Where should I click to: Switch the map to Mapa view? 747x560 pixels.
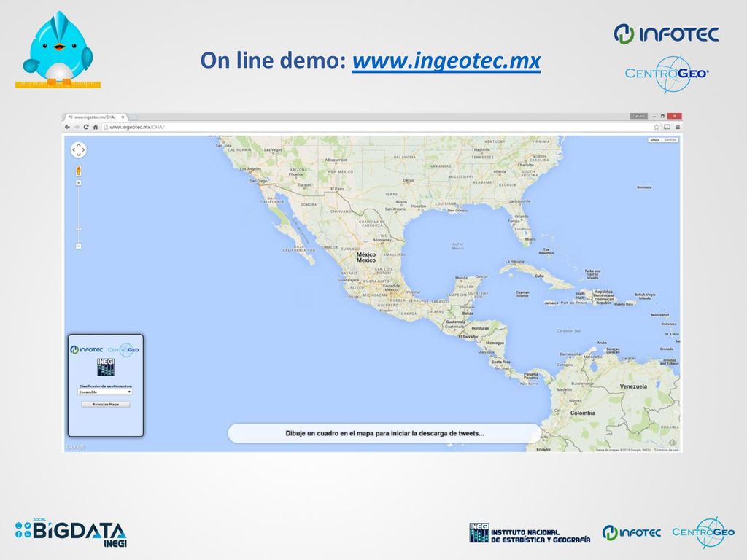click(655, 140)
